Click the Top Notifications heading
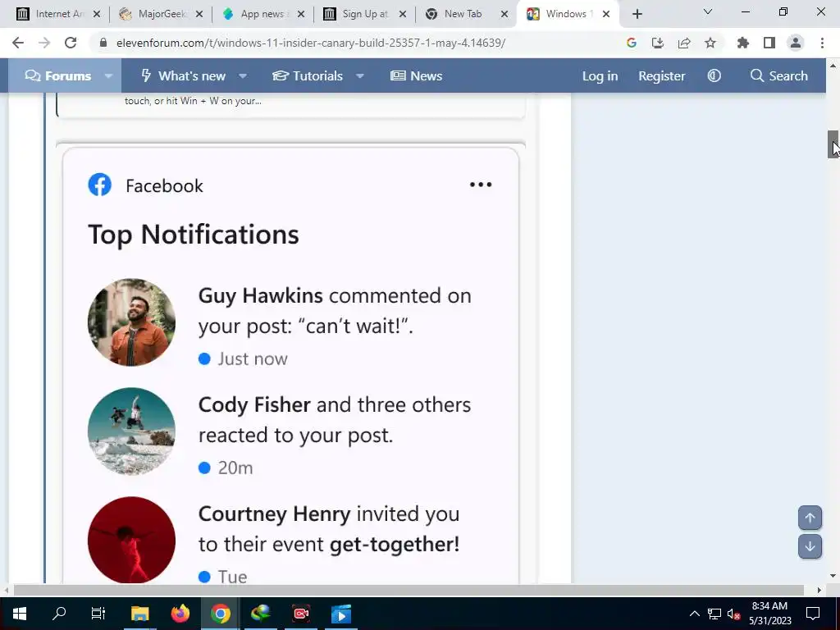Image resolution: width=840 pixels, height=630 pixels. click(x=194, y=235)
